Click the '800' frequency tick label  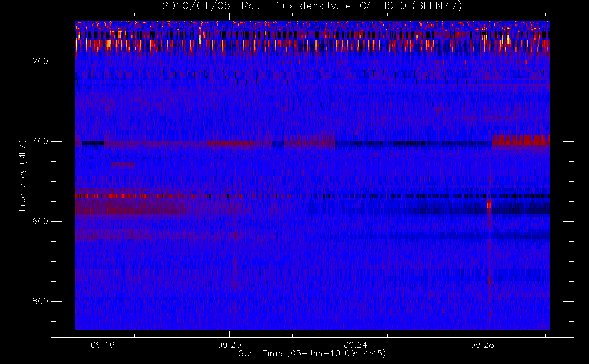tap(40, 301)
